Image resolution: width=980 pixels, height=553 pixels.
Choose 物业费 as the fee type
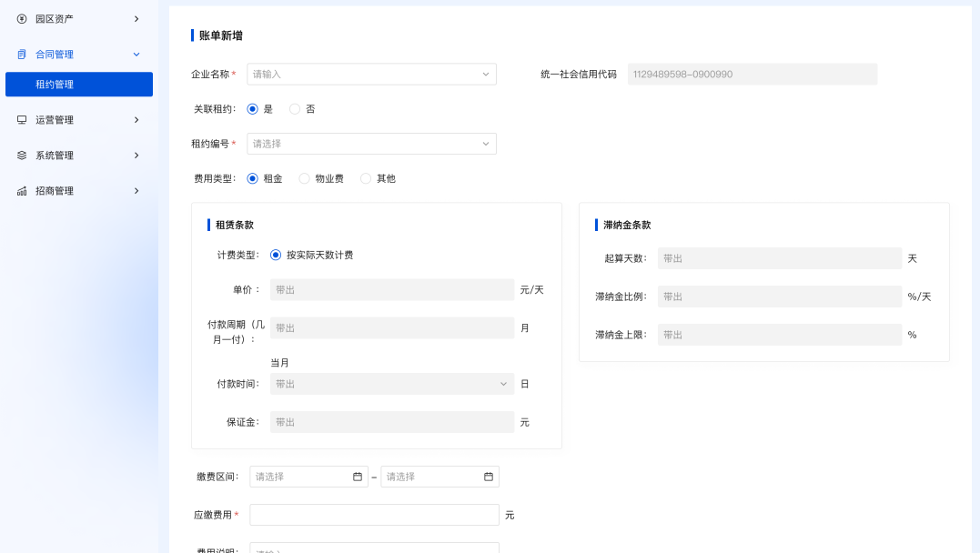point(305,179)
